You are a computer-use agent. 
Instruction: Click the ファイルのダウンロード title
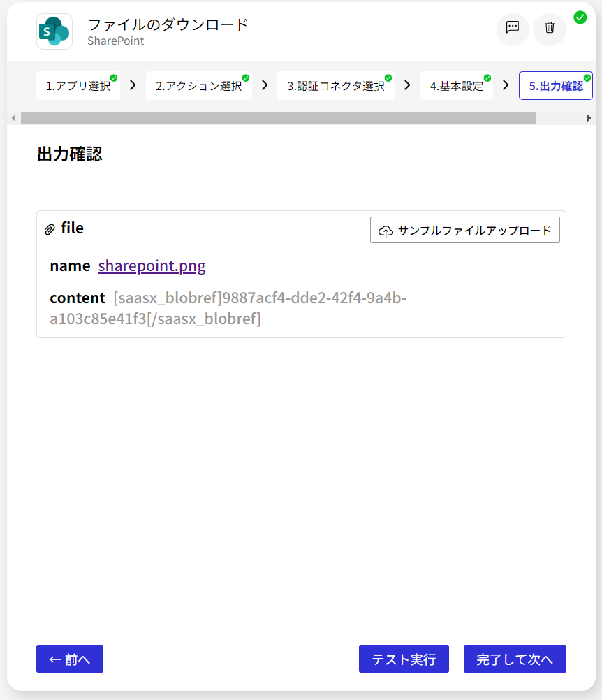coord(168,24)
